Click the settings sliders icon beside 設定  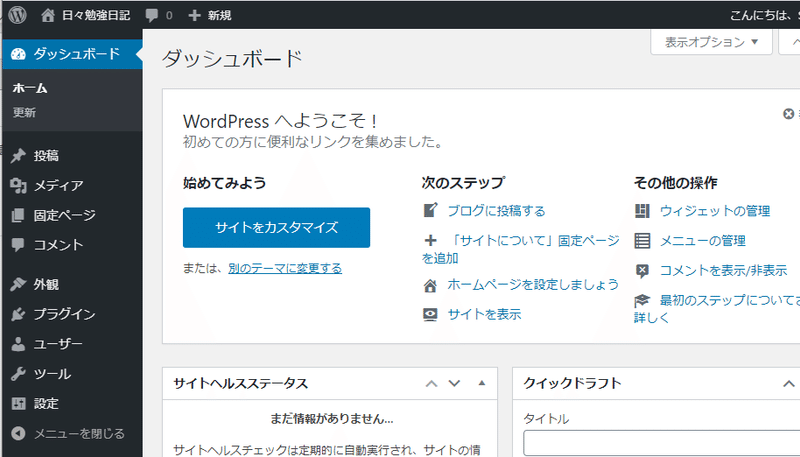(x=18, y=403)
